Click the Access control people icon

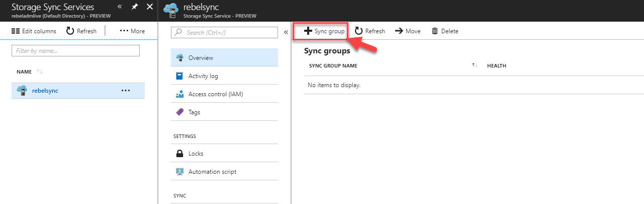tap(179, 94)
